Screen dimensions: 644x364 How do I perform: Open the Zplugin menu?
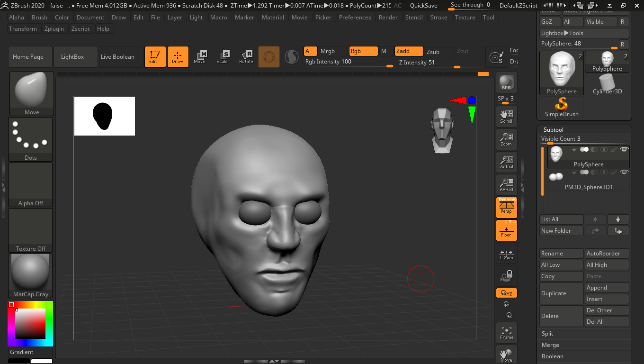pyautogui.click(x=54, y=29)
